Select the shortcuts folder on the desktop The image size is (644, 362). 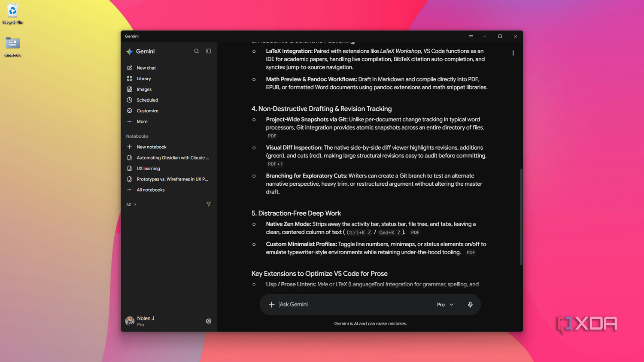[x=13, y=47]
